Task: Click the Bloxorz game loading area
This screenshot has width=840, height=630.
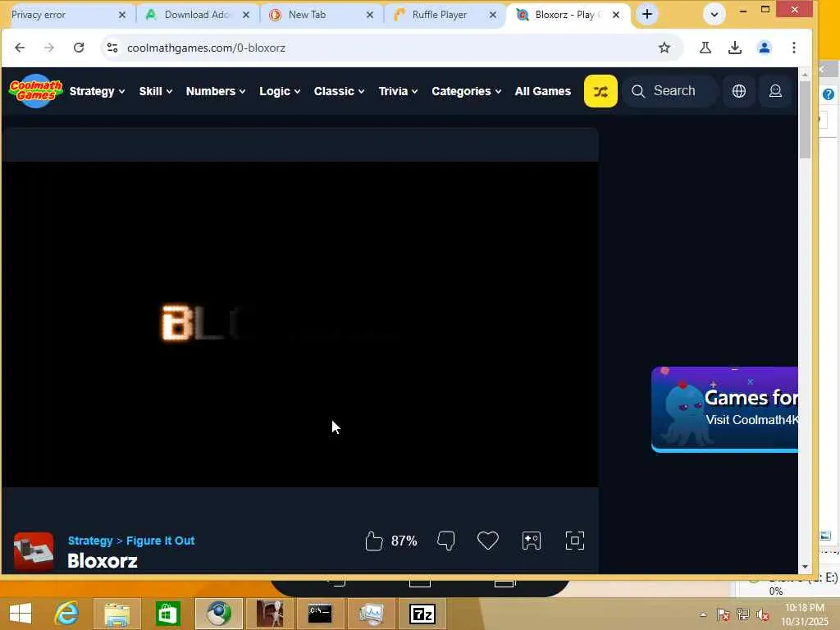Action: coord(299,324)
